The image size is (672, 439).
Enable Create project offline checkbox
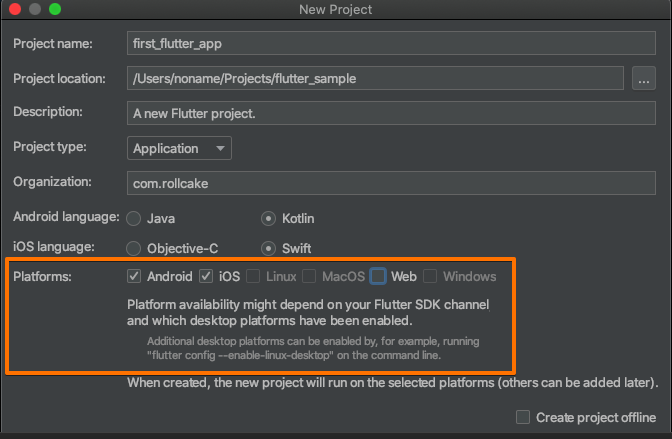tap(523, 417)
